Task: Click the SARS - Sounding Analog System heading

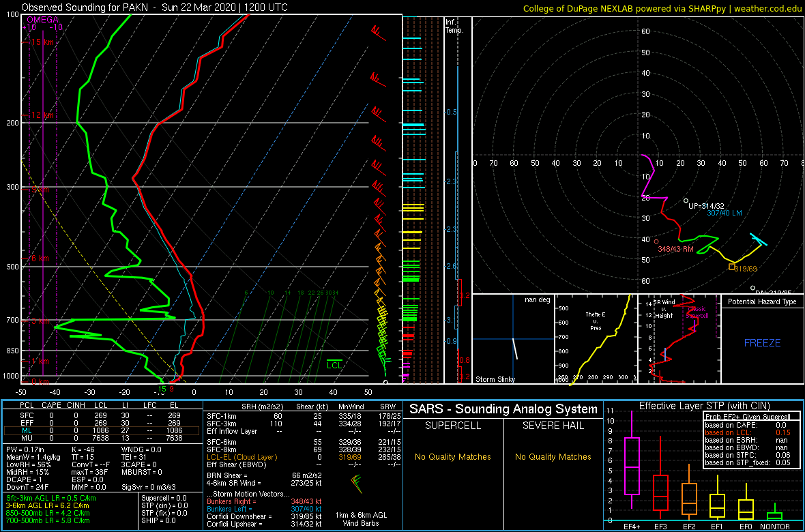Action: 503,409
